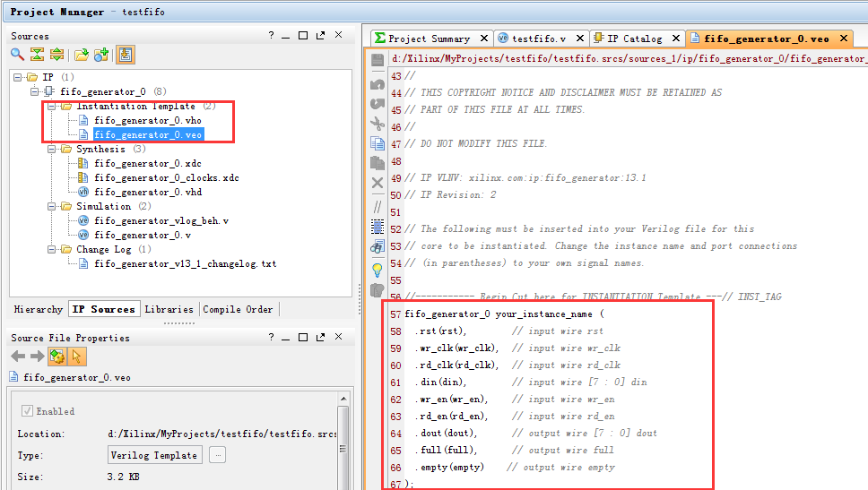Click the Back arrow in Source File Properties

tap(18, 357)
